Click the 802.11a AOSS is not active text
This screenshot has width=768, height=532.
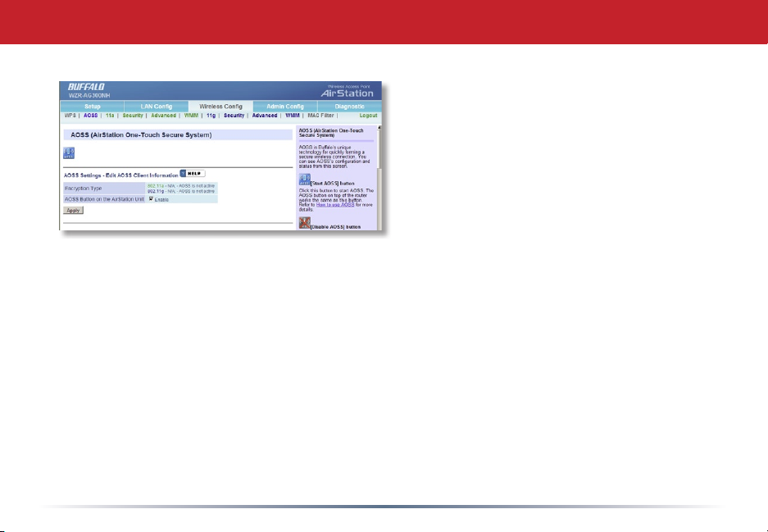[x=181, y=186]
